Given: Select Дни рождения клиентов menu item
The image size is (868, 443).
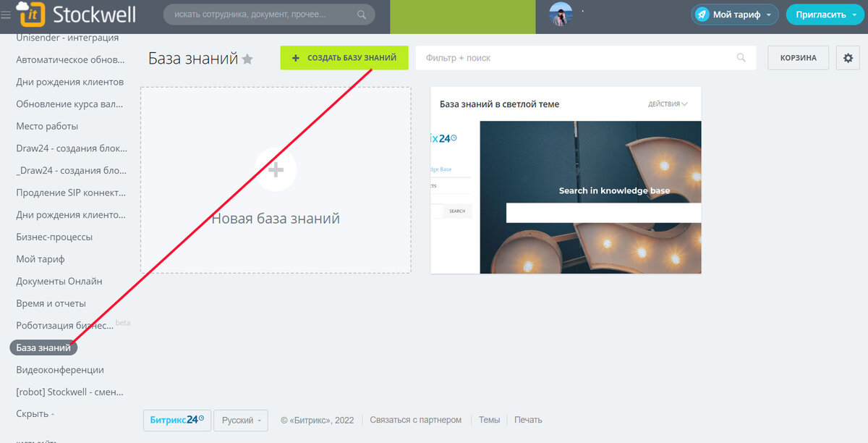Looking at the screenshot, I should point(70,82).
